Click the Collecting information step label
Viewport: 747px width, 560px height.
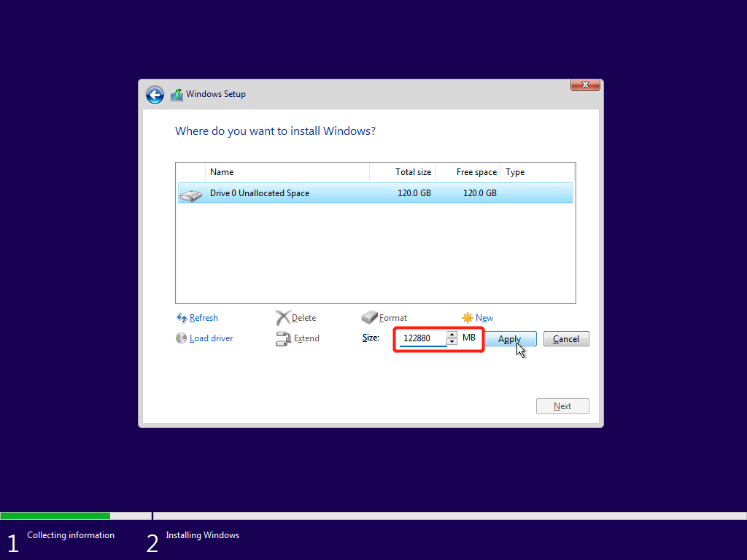pos(71,535)
